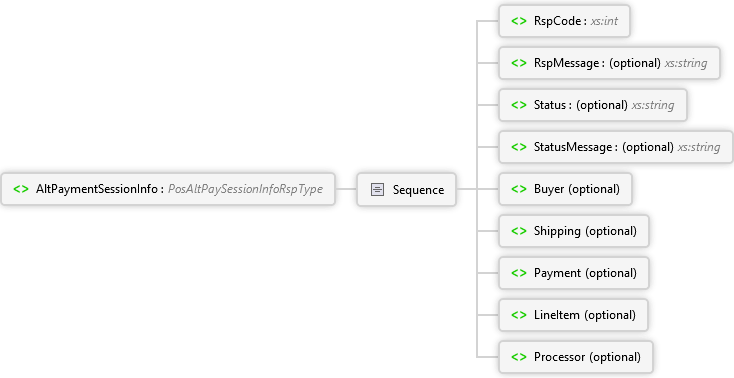Select the LineItem (optional) element
The height and width of the screenshot is (378, 734).
573,315
